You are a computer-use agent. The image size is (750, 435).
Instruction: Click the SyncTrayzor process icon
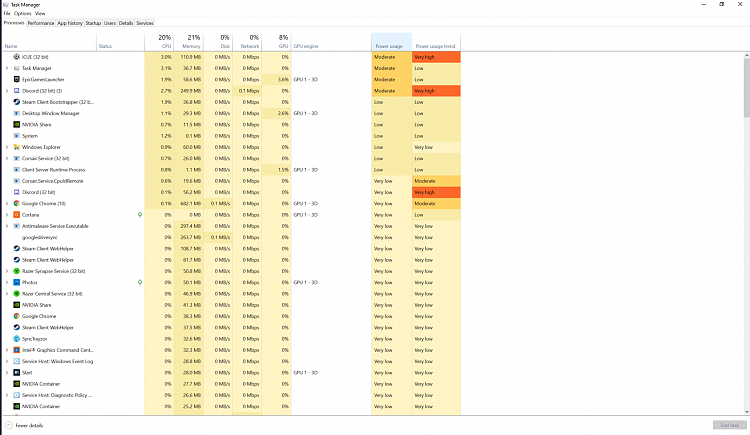coord(16,339)
